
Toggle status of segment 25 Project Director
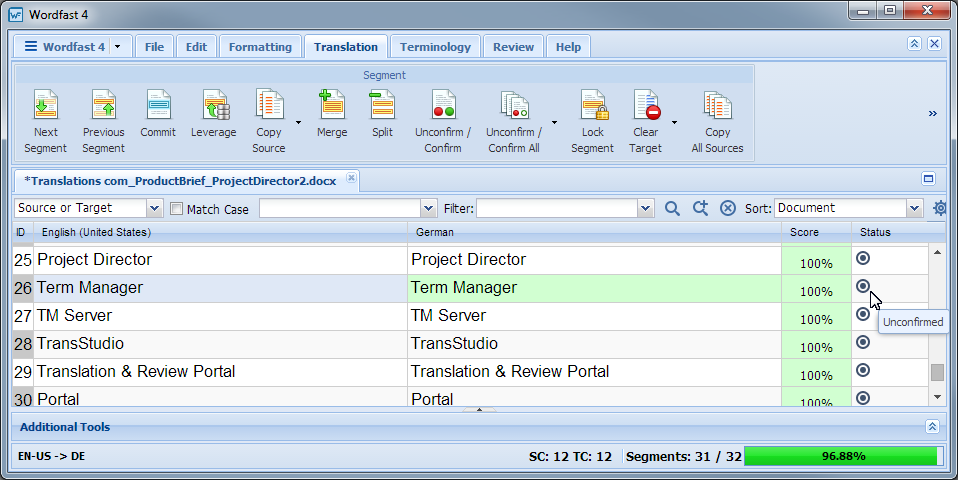(863, 258)
